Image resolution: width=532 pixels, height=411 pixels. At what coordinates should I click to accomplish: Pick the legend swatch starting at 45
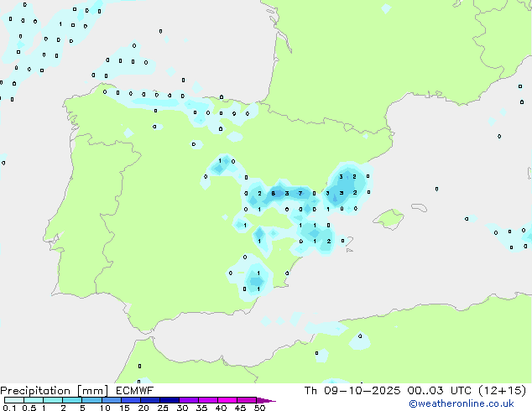(x=247, y=400)
